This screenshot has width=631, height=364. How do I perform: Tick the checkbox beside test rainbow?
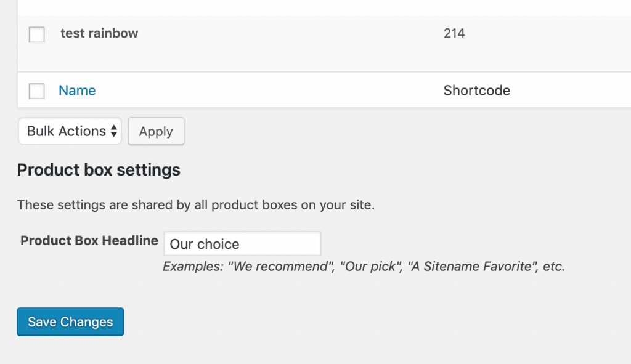click(x=37, y=34)
